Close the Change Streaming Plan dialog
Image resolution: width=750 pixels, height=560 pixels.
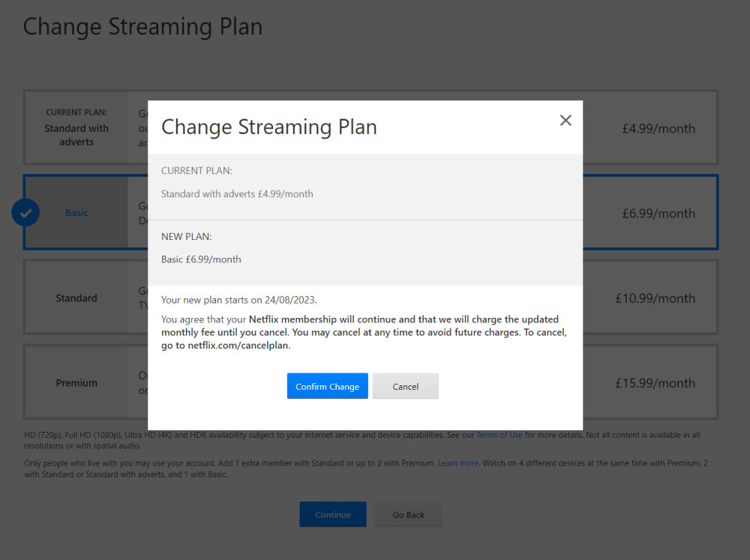tap(565, 121)
